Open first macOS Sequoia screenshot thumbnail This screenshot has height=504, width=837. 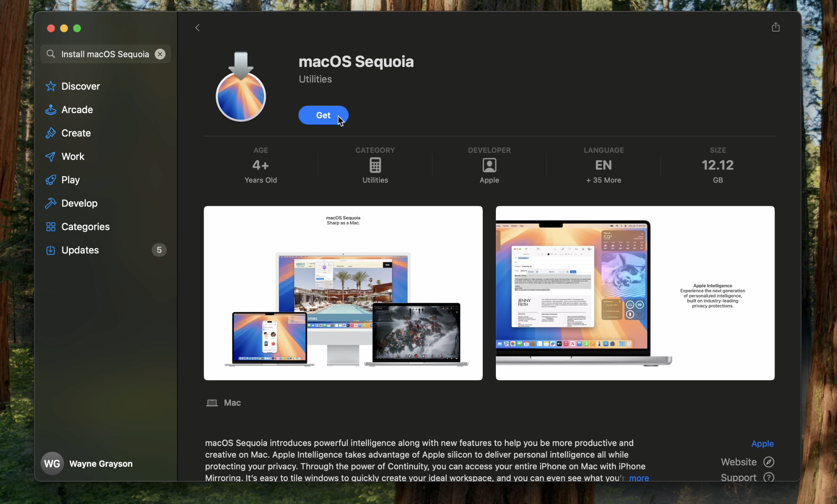pos(343,293)
